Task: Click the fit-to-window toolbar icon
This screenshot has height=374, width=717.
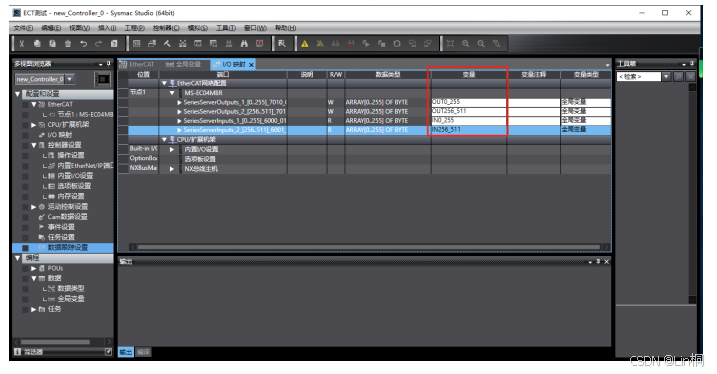Action: [x=450, y=43]
